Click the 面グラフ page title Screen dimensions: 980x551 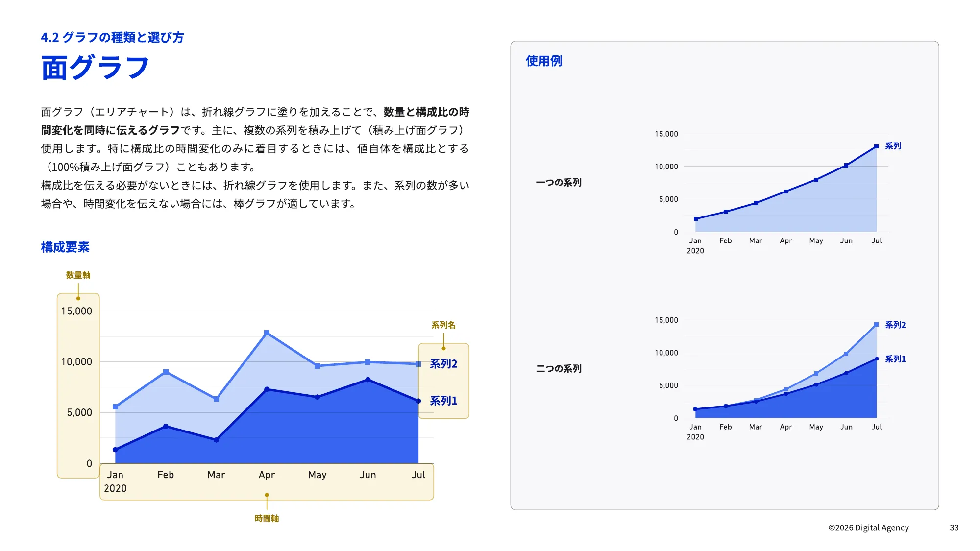[x=95, y=69]
